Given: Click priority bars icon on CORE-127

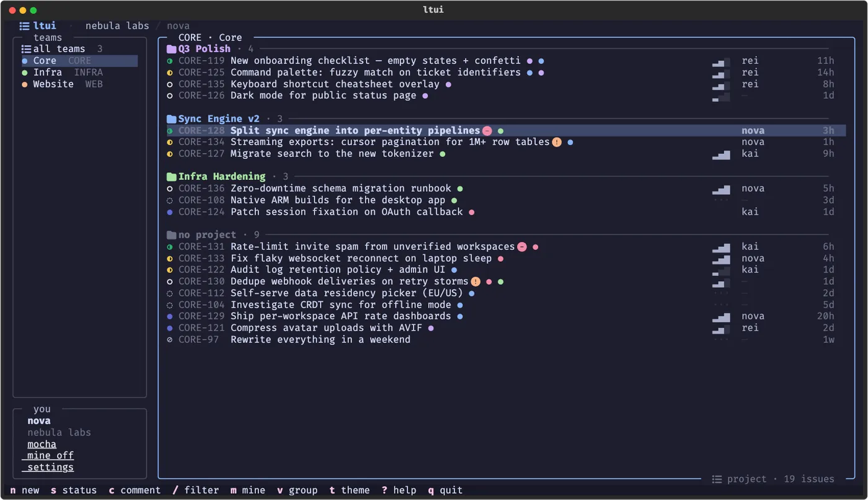Looking at the screenshot, I should tap(721, 154).
